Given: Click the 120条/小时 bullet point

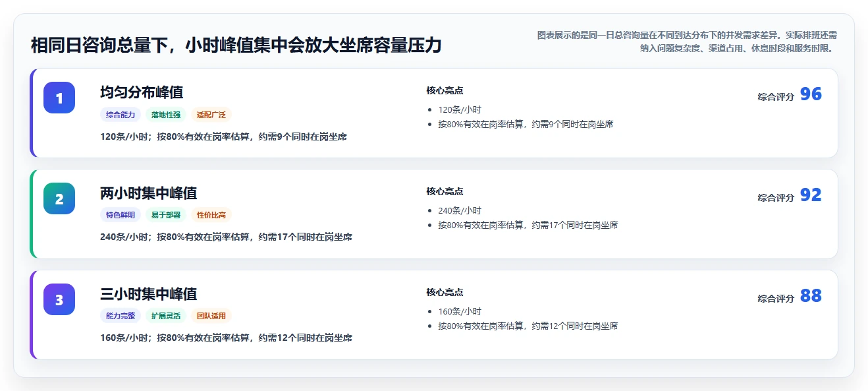Looking at the screenshot, I should (460, 110).
